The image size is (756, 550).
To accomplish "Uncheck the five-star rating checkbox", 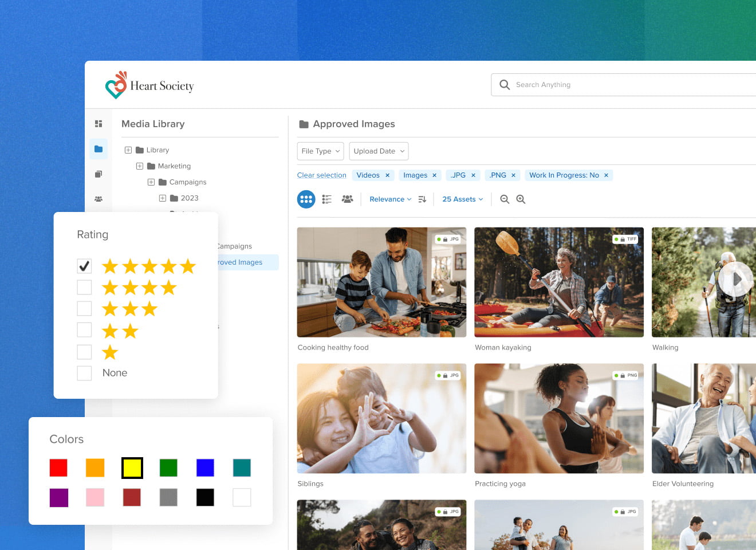I will click(84, 266).
